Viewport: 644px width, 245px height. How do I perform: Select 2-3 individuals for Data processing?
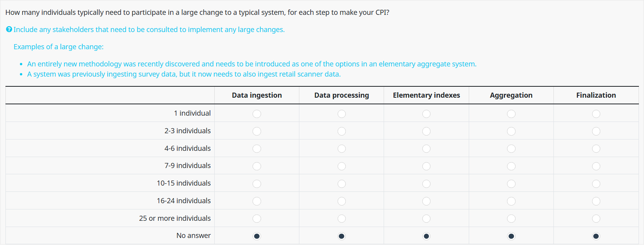[x=342, y=131]
